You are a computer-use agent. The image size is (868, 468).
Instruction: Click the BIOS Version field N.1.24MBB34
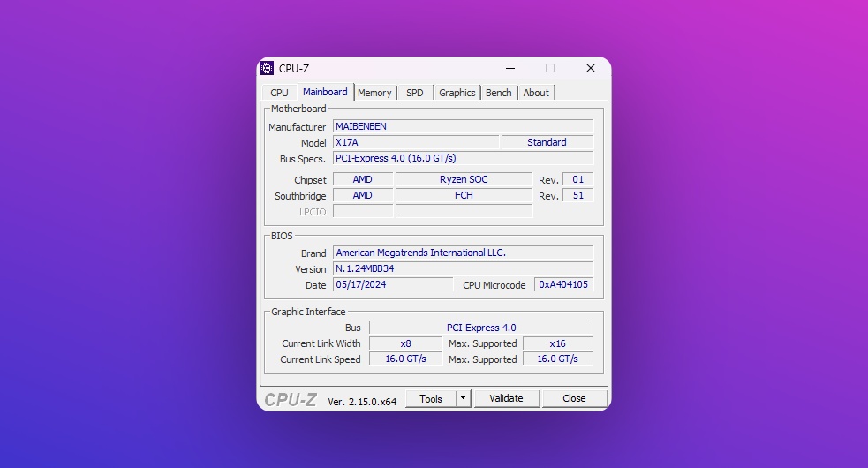click(x=463, y=268)
